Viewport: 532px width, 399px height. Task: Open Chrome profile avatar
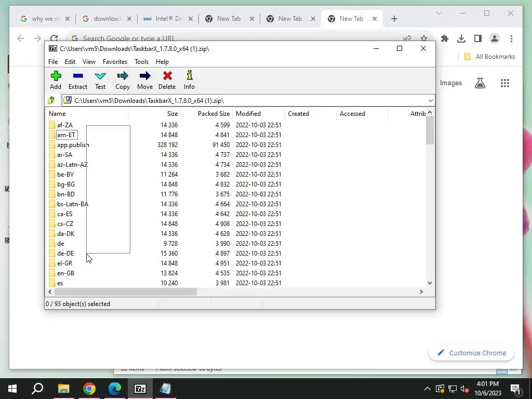[x=495, y=38]
